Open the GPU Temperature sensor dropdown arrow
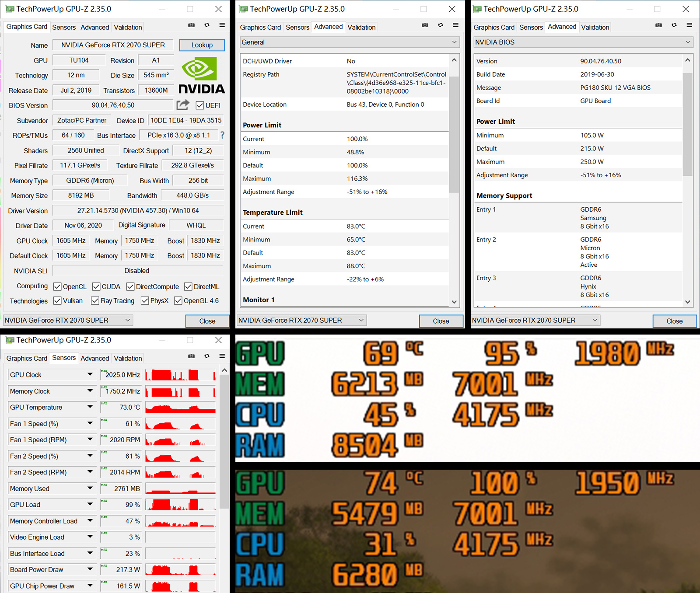700x593 pixels. click(x=90, y=407)
